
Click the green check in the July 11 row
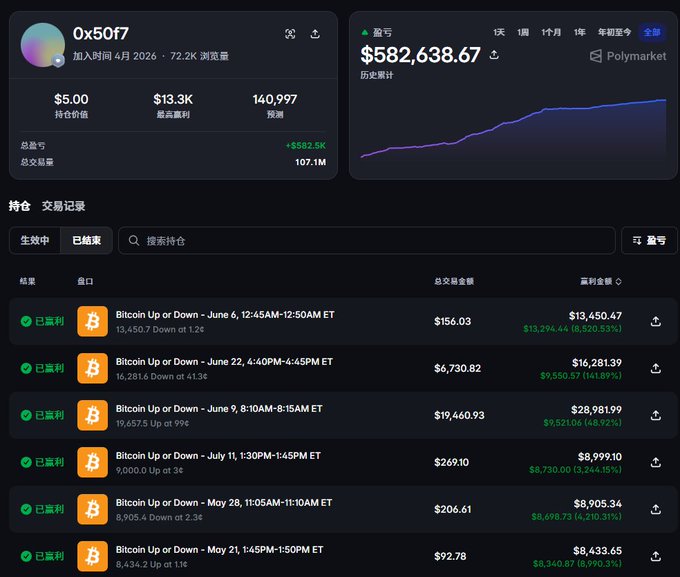coord(26,462)
